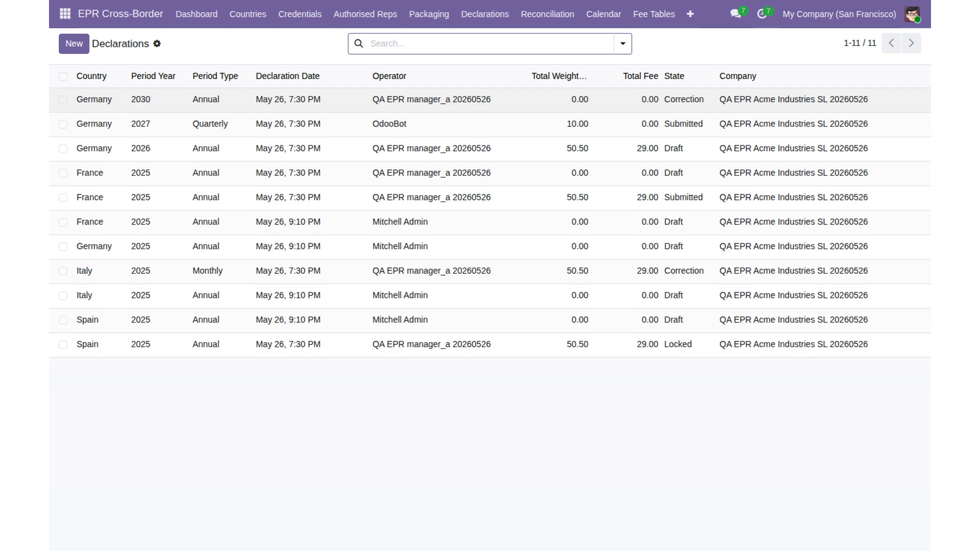Image resolution: width=980 pixels, height=551 pixels.
Task: Open the conversations messages icon
Action: [x=736, y=14]
